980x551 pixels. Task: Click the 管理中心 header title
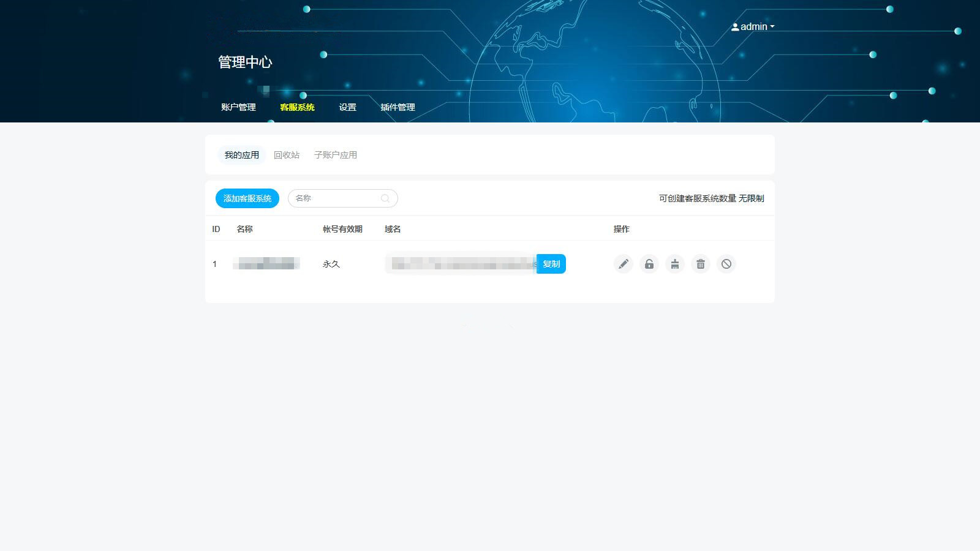point(245,62)
